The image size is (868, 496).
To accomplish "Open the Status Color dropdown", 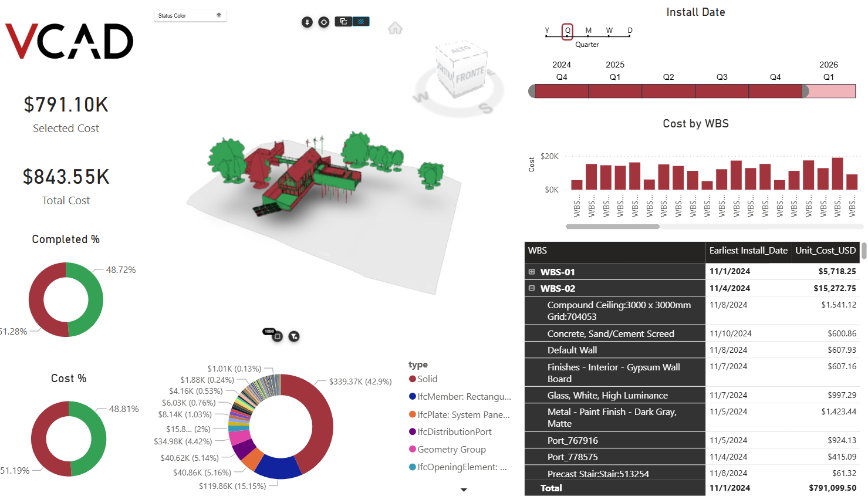I will [190, 15].
